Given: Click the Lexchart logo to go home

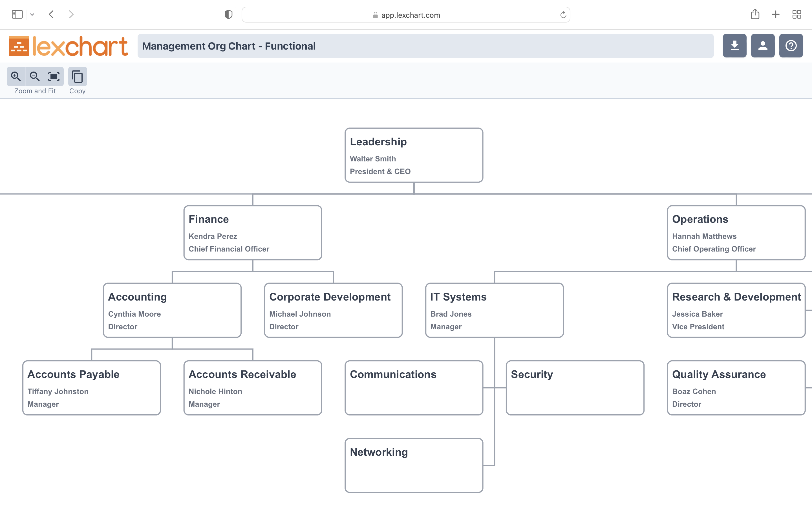Looking at the screenshot, I should (69, 46).
